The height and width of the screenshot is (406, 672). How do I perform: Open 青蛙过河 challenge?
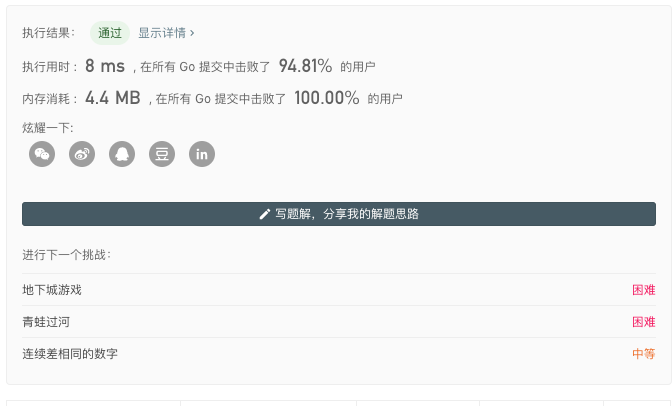46,322
